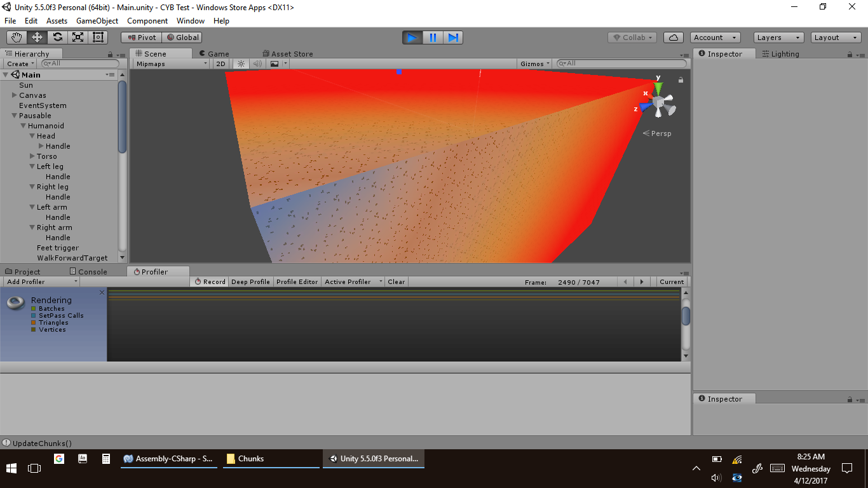Toggle 2D scene view mode
The image size is (868, 488).
pos(220,64)
